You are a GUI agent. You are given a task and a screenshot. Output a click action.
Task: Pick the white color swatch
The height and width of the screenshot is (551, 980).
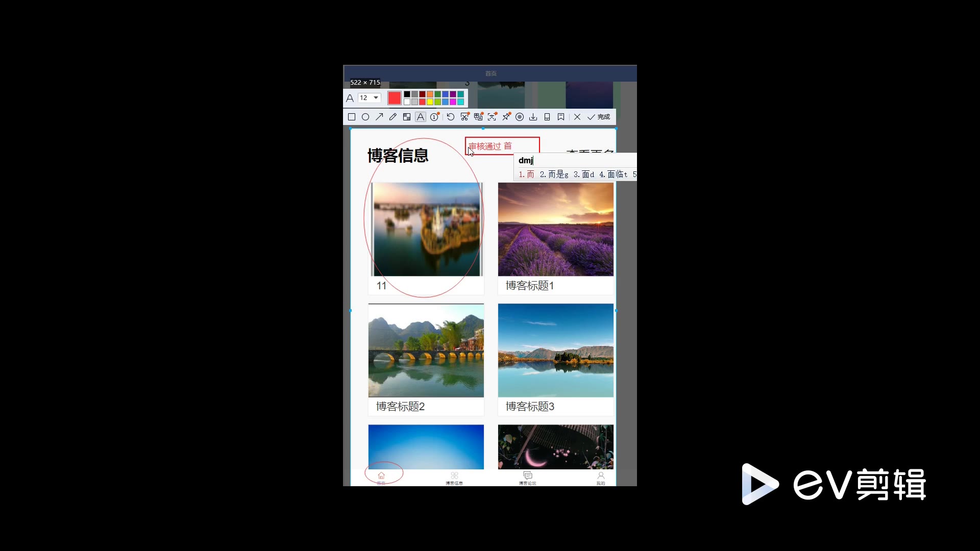tap(407, 102)
